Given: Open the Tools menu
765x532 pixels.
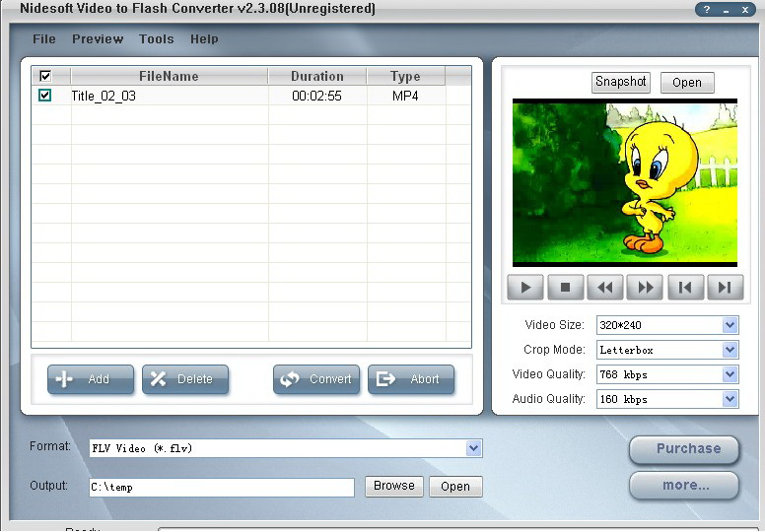Looking at the screenshot, I should pyautogui.click(x=156, y=39).
